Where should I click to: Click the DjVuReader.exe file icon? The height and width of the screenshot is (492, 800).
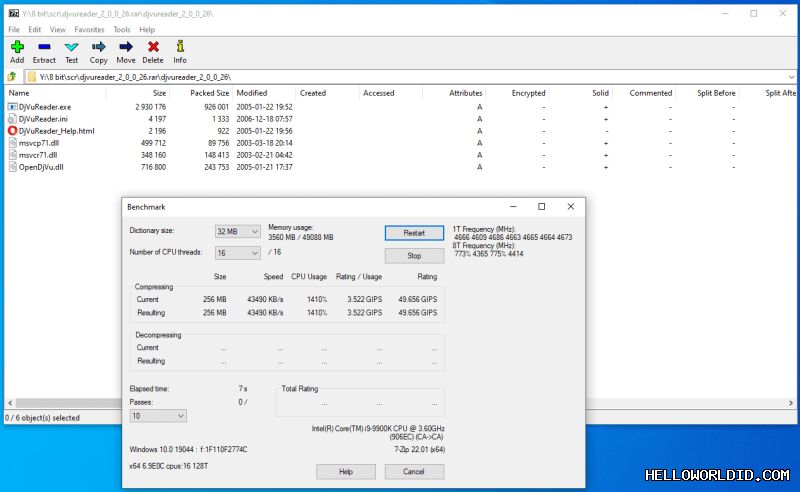coord(13,107)
